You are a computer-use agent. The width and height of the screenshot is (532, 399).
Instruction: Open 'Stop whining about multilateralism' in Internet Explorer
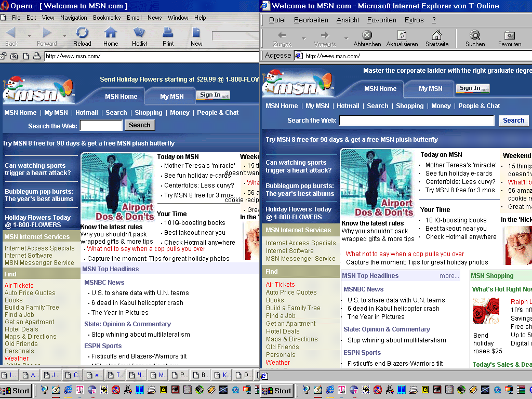tap(396, 340)
